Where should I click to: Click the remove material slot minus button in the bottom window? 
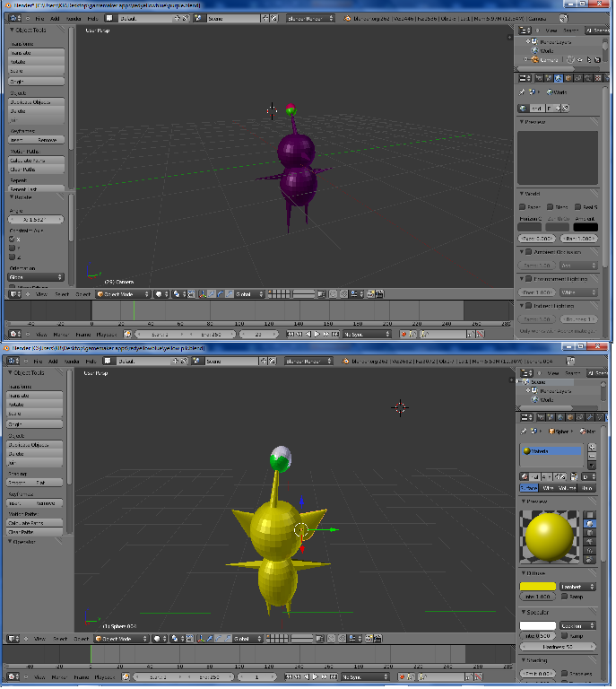(592, 457)
